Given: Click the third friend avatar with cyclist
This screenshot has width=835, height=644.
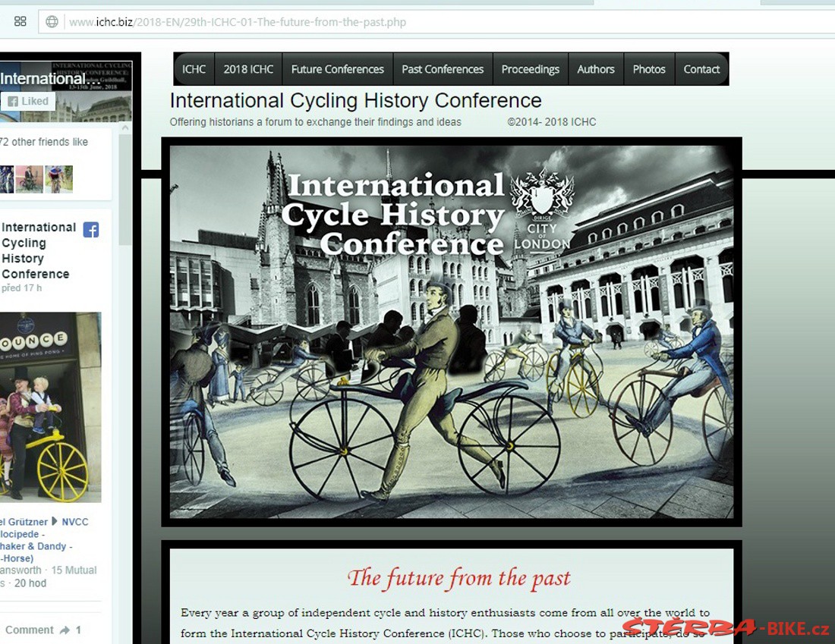Looking at the screenshot, I should pyautogui.click(x=58, y=179).
